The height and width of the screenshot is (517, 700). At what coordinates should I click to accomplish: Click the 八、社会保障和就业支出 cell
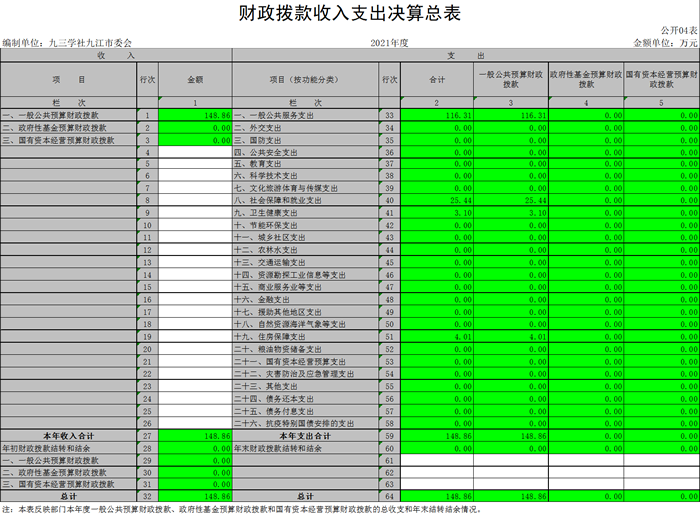pos(279,200)
